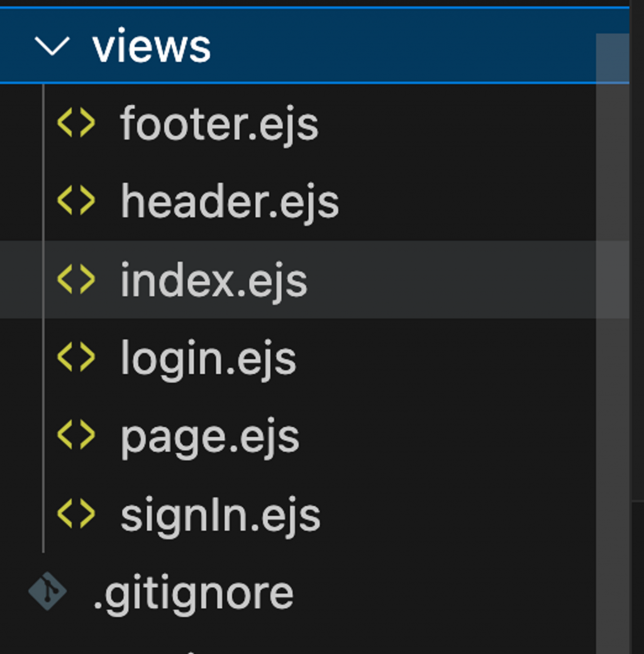Open the footer.ejs file name

pyautogui.click(x=219, y=124)
